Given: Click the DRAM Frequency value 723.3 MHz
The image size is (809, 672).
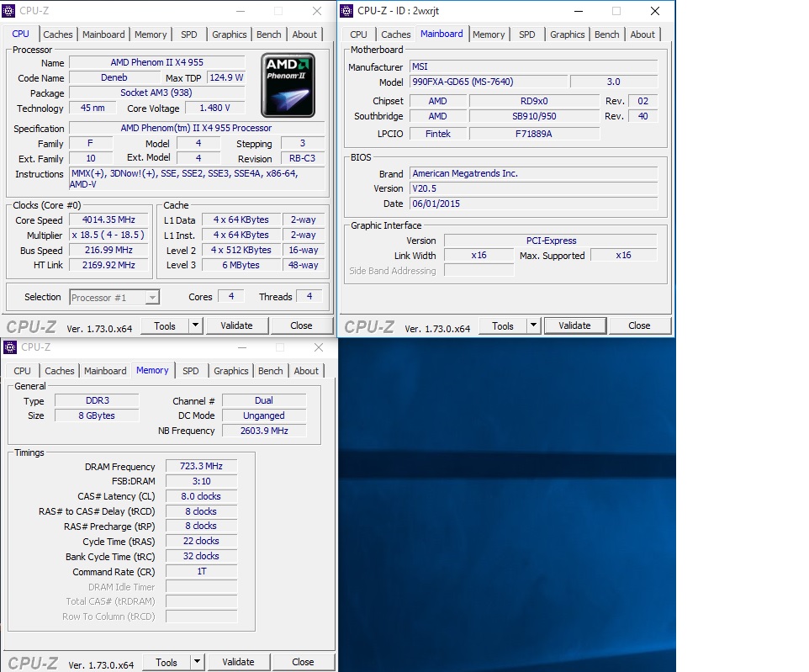Looking at the screenshot, I should [201, 467].
